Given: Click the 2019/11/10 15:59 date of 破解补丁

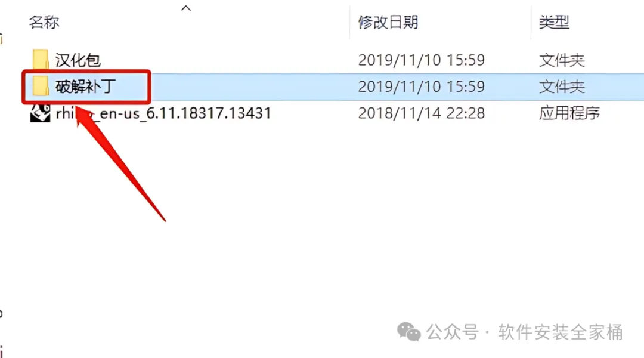Looking at the screenshot, I should click(x=422, y=87).
